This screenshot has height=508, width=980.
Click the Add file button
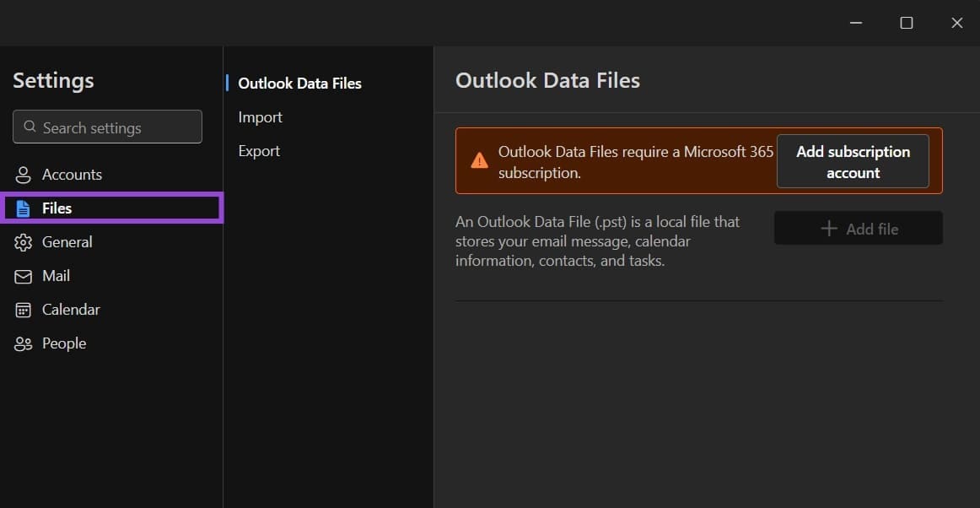coord(858,229)
